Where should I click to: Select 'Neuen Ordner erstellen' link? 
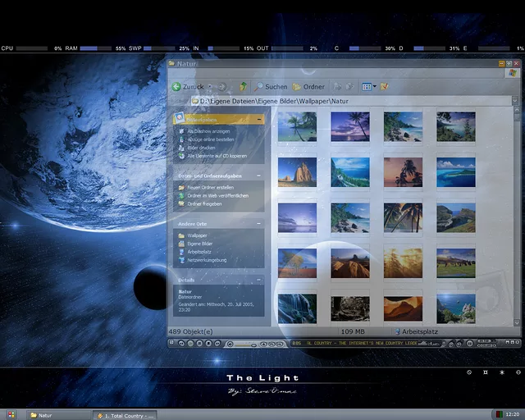coord(210,188)
